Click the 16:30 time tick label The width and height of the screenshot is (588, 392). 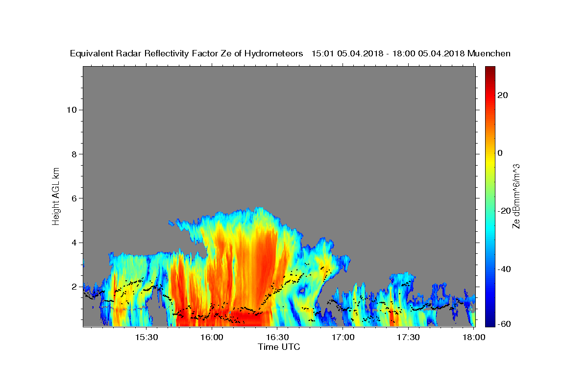(277, 337)
